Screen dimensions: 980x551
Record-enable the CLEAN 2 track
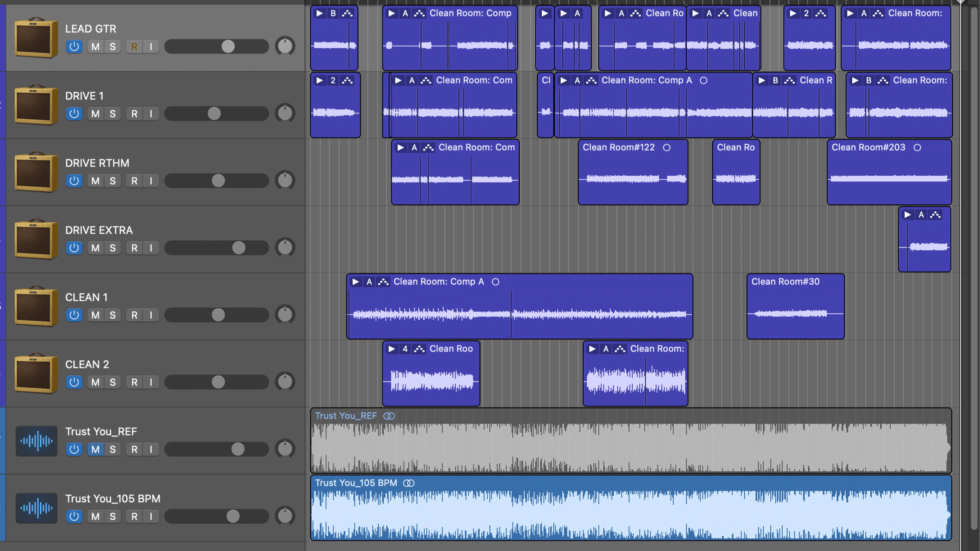click(x=134, y=382)
